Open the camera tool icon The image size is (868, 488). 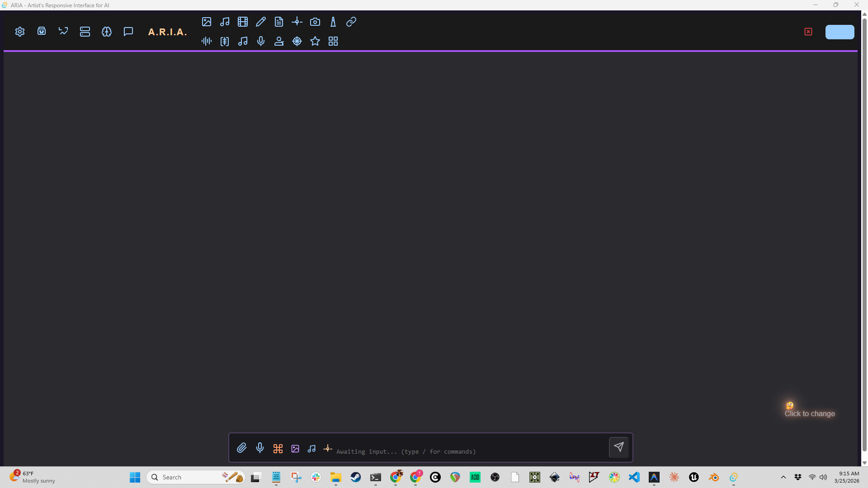pyautogui.click(x=315, y=22)
